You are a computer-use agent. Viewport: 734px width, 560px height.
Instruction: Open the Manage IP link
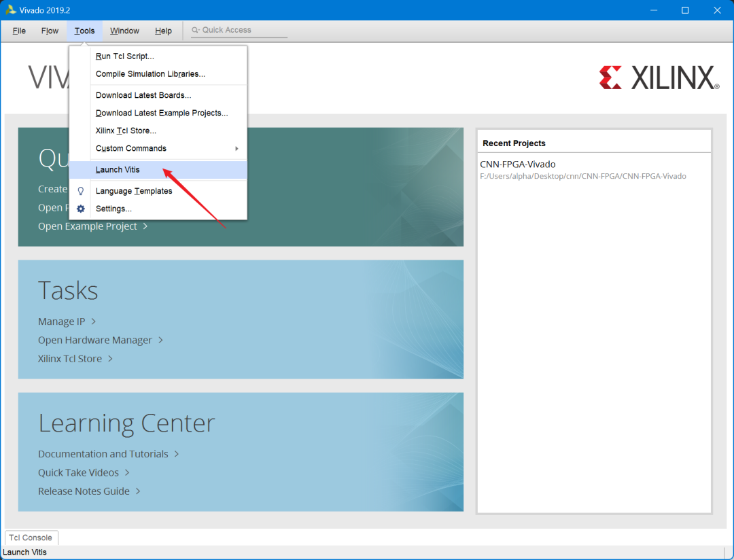tap(61, 321)
